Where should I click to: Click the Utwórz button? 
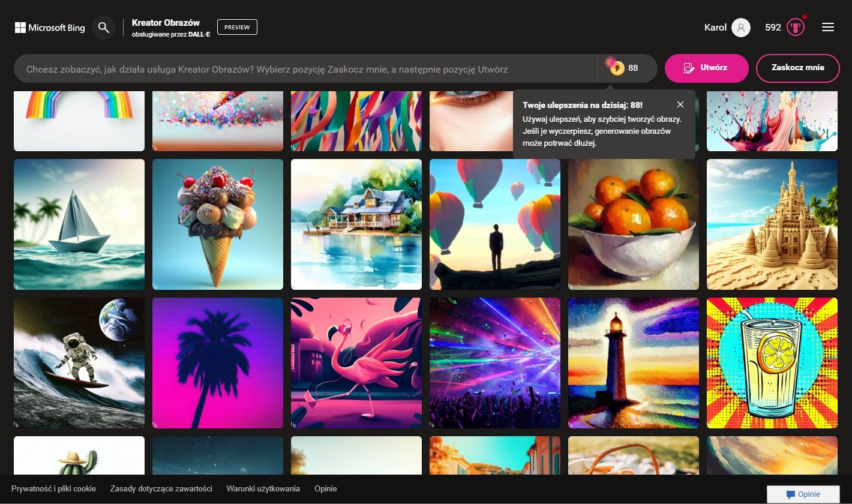point(707,68)
